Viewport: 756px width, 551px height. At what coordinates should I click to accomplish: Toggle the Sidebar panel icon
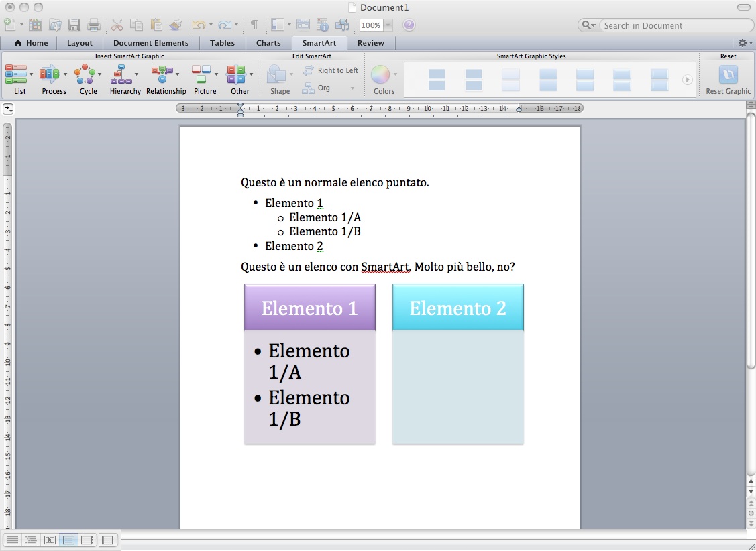point(277,25)
